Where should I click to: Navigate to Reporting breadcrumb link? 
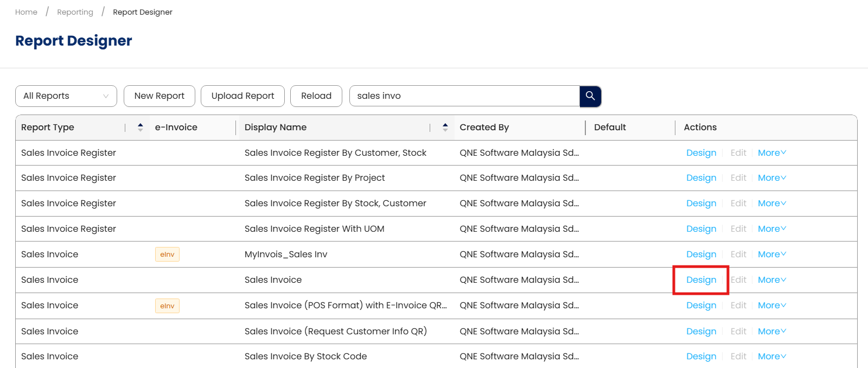75,12
